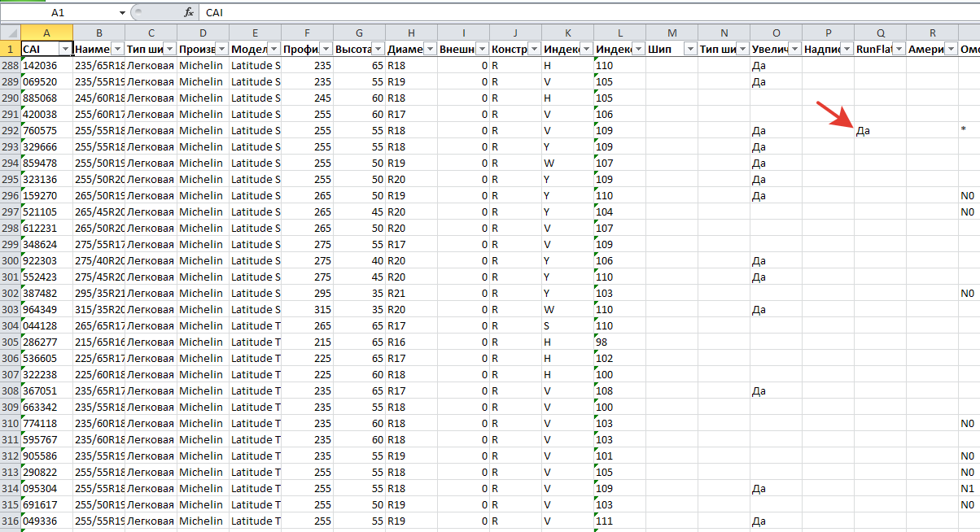The image size is (980, 532).
Task: Click profile width 215 cell in row 305
Action: (x=307, y=342)
